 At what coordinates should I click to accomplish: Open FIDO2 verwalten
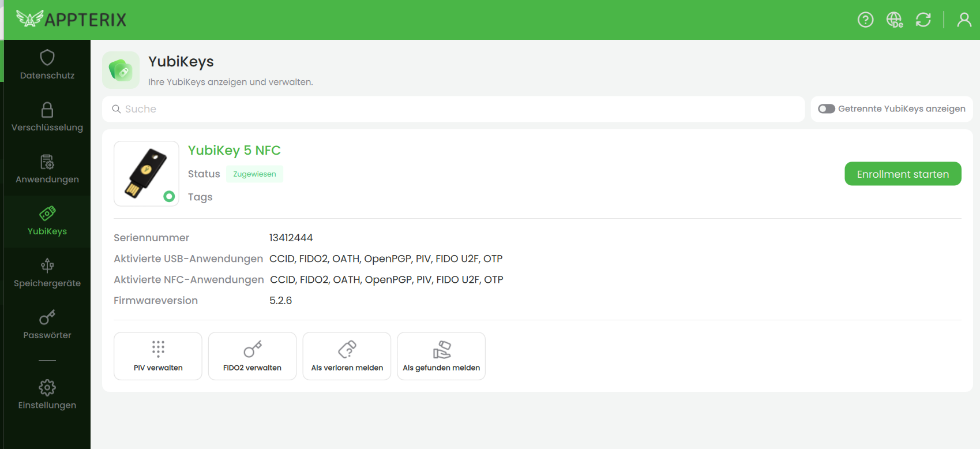pyautogui.click(x=252, y=356)
